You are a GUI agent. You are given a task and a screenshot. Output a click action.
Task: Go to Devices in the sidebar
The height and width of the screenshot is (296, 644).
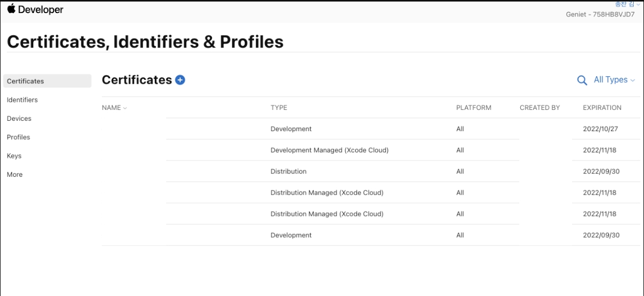click(19, 119)
